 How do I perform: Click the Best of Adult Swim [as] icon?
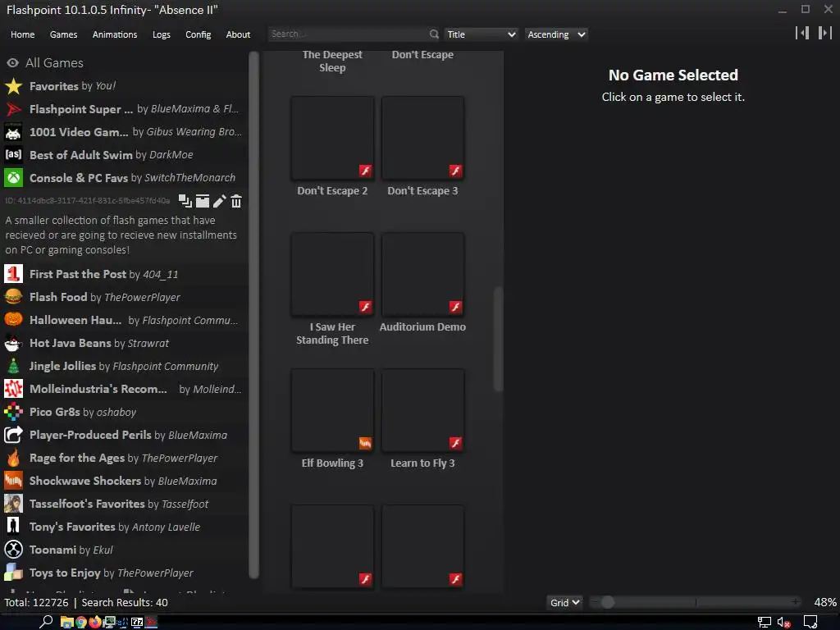(13, 155)
